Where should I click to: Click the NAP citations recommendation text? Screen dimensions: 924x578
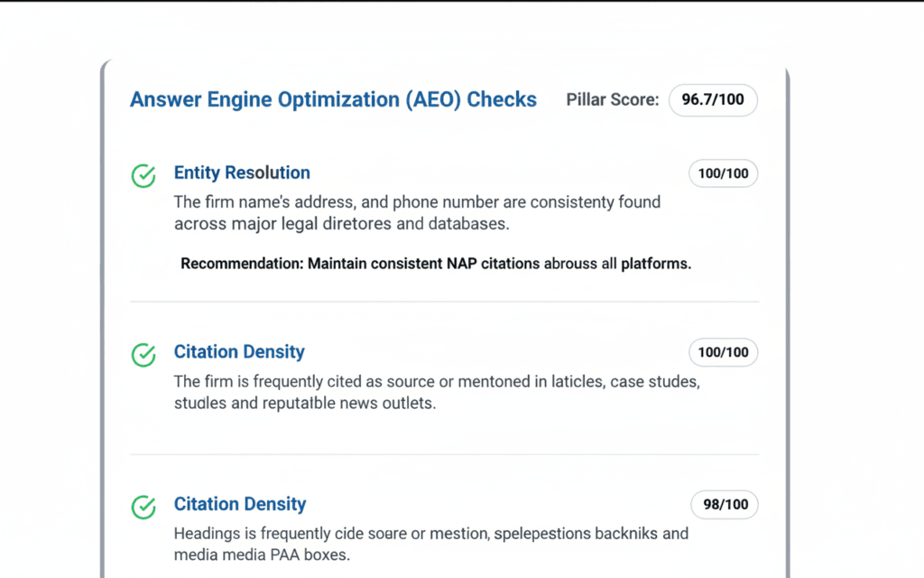click(x=436, y=263)
